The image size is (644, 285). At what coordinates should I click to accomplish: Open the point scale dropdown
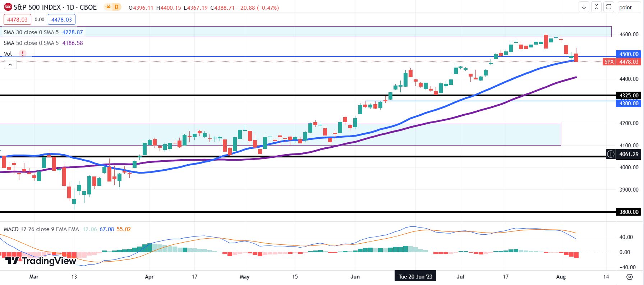[629, 7]
